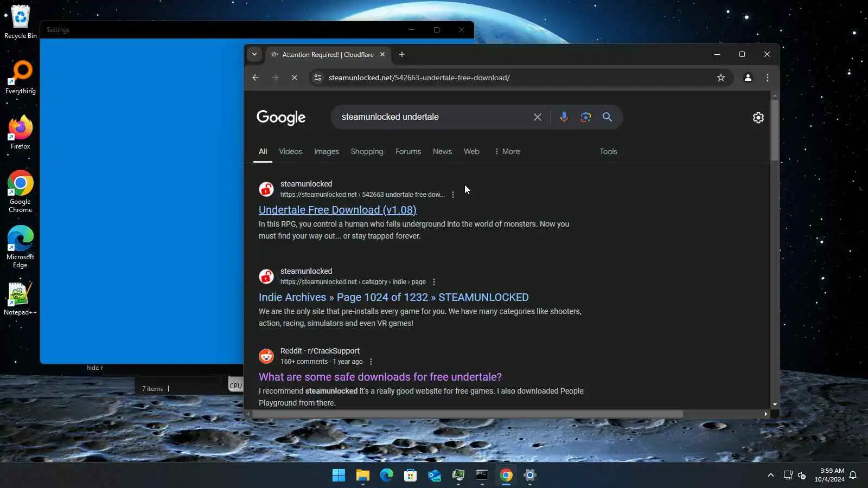Open volume control in system tray

pyautogui.click(x=802, y=476)
